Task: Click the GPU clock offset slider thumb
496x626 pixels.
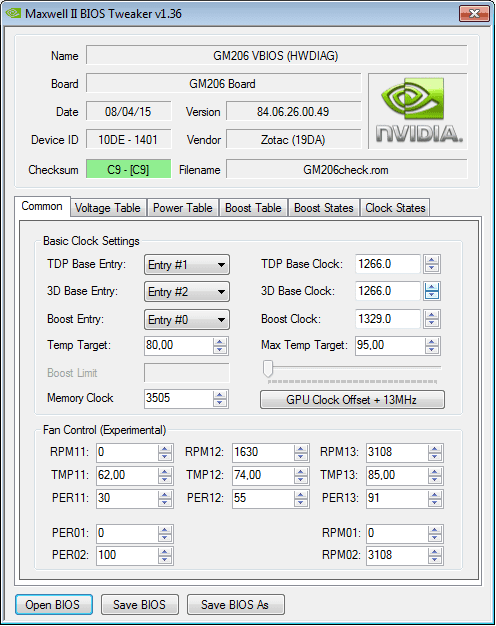Action: click(x=268, y=368)
